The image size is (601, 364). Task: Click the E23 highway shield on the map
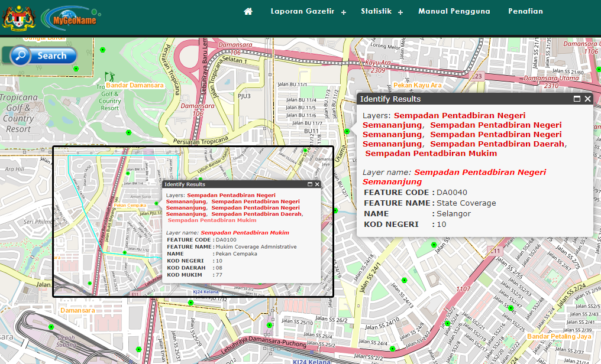(477, 76)
